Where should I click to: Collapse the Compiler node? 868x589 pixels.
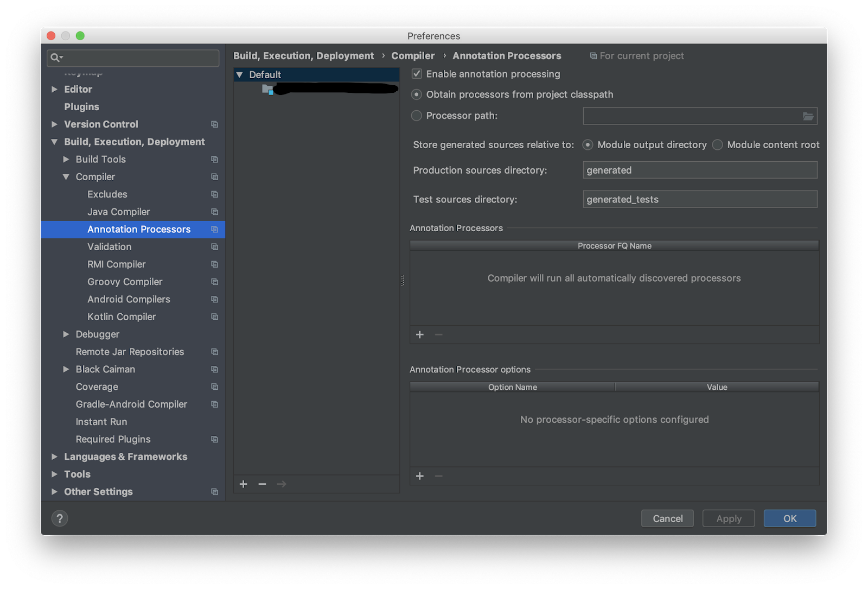66,177
